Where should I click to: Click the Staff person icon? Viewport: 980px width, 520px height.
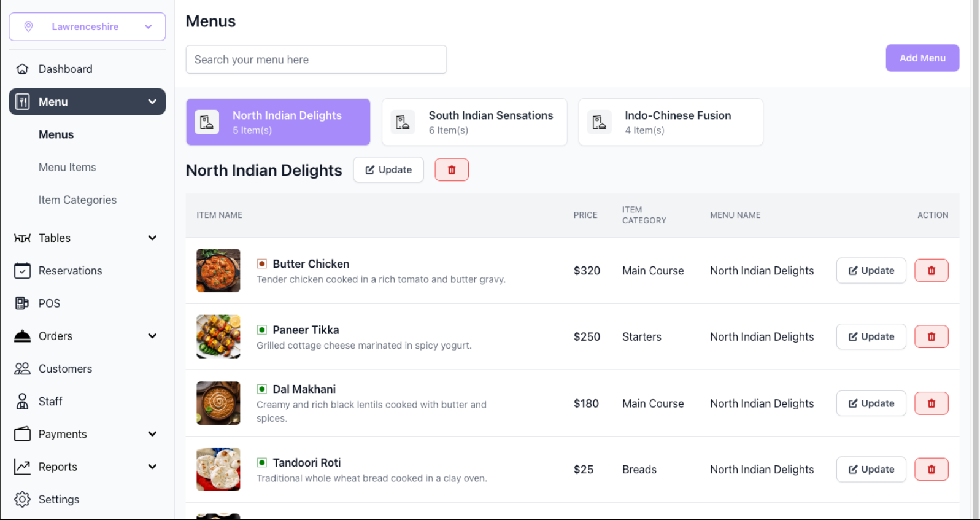[22, 402]
